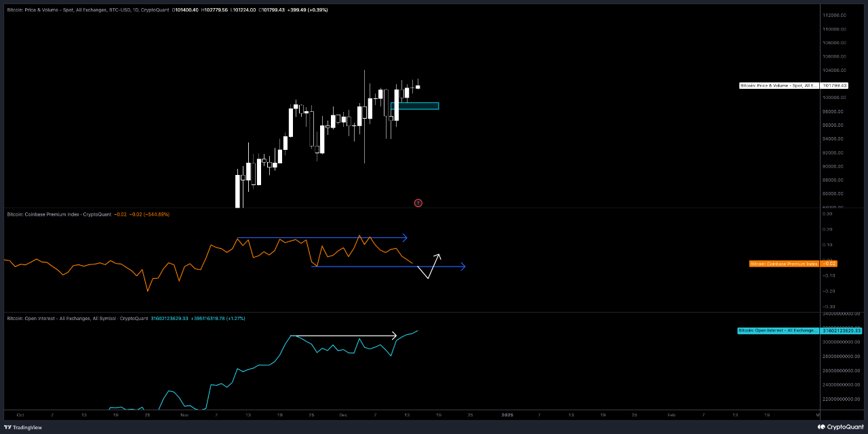Viewport: 868px width, 434px height.
Task: Select the Dec label on the time axis
Action: [x=343, y=414]
